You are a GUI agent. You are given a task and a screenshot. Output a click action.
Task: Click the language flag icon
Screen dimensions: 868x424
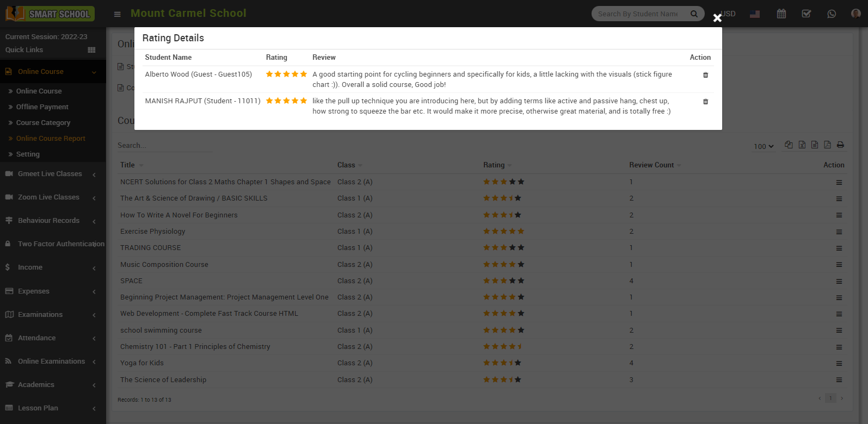755,14
